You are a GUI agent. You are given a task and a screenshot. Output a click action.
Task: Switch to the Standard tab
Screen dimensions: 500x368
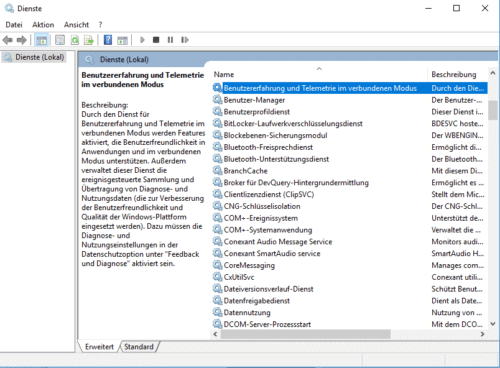point(139,347)
